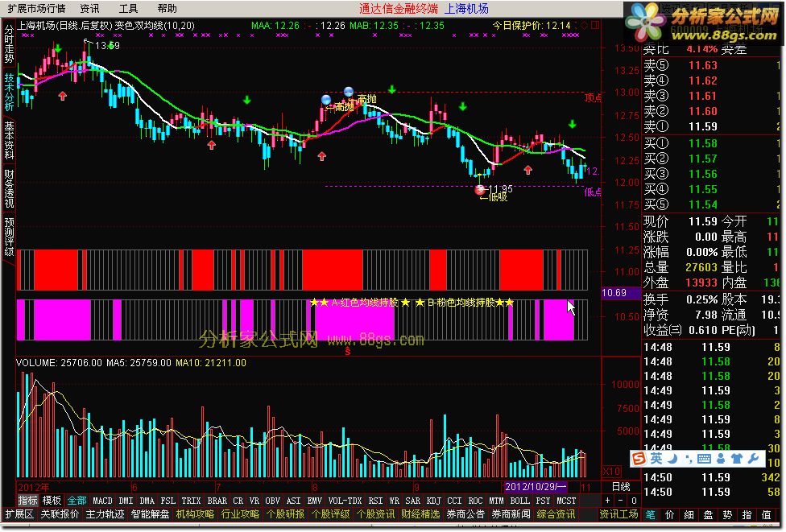Viewport: 786px width, 532px height.
Task: Open the 资讯工场 link
Action: (x=618, y=514)
